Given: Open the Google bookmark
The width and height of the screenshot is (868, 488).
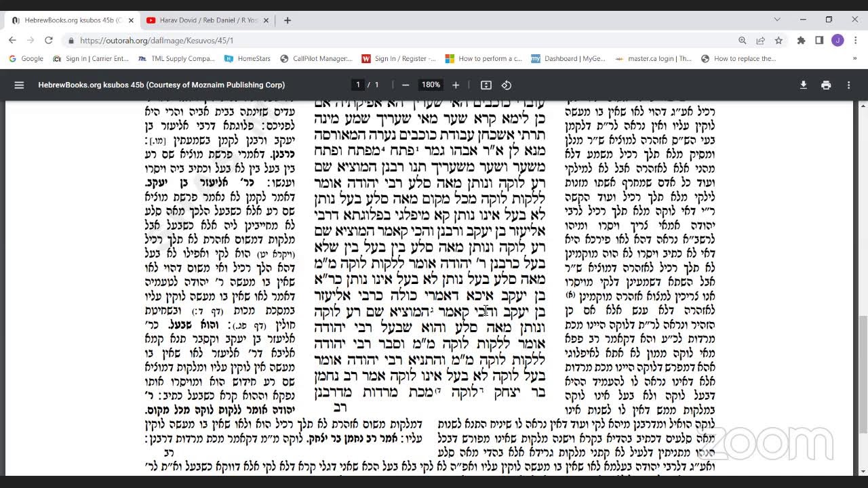Looking at the screenshot, I should (26, 59).
